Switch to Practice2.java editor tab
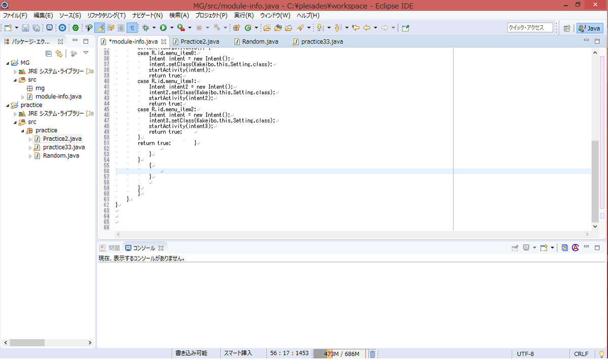The image size is (608, 364). coord(196,42)
